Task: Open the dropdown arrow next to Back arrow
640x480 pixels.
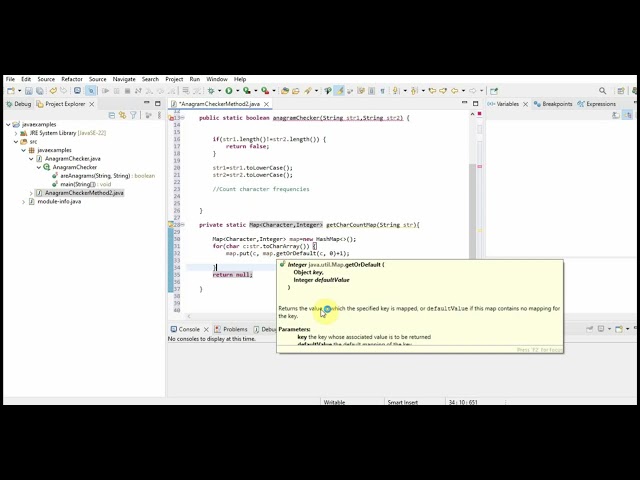Action: [463, 91]
